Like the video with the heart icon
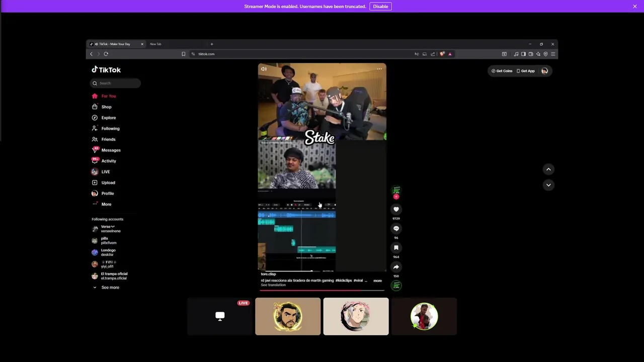The width and height of the screenshot is (644, 362). click(x=396, y=209)
